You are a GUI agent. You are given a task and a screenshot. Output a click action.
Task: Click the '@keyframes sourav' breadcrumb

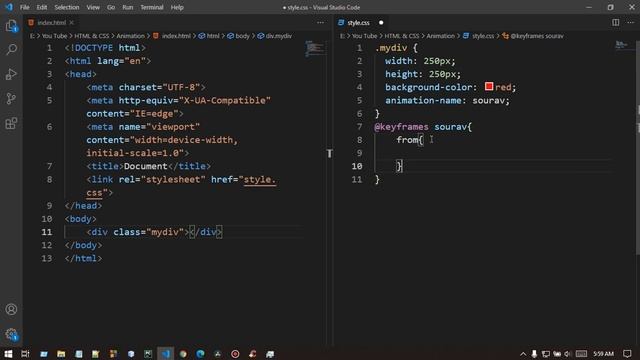point(537,36)
